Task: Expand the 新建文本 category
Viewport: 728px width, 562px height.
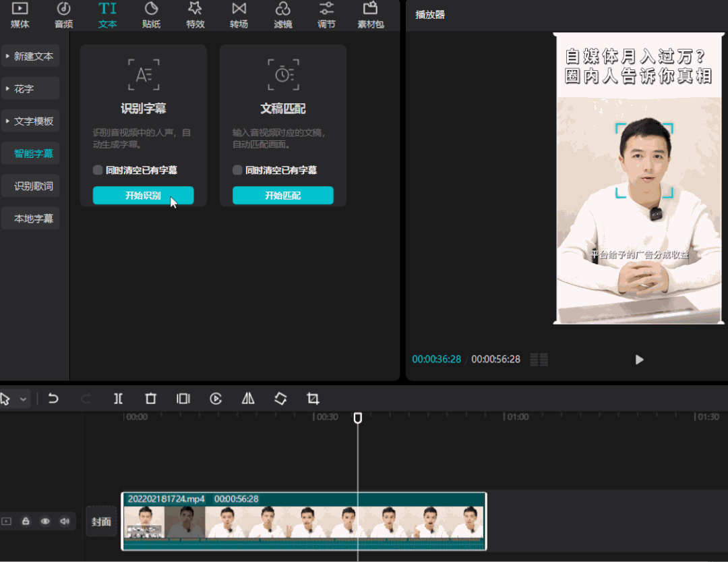Action: [30, 56]
